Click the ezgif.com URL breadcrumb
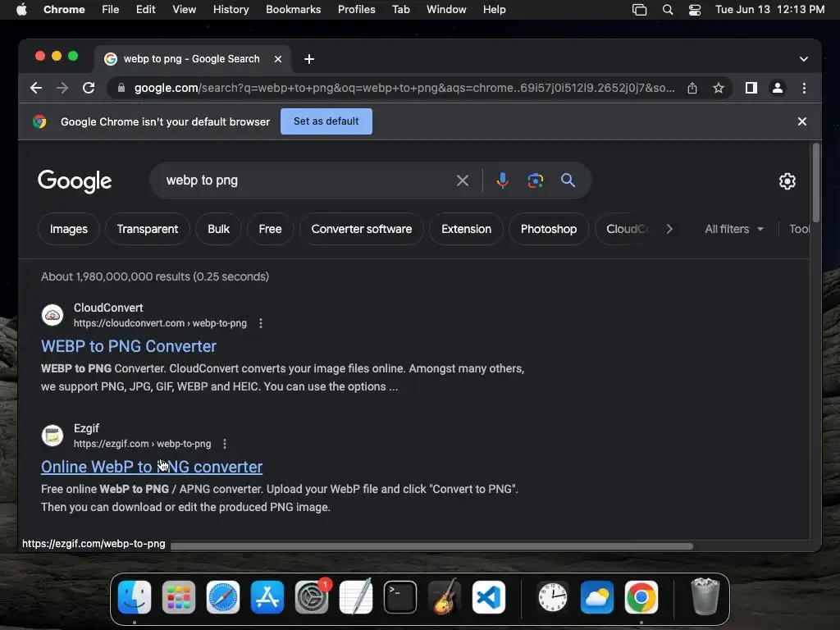Screen dimensions: 840x630 142,444
